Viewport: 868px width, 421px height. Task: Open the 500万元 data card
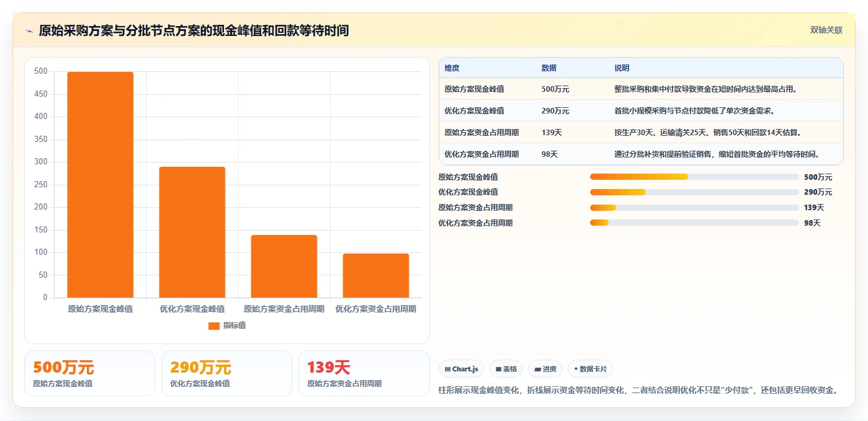(x=89, y=373)
